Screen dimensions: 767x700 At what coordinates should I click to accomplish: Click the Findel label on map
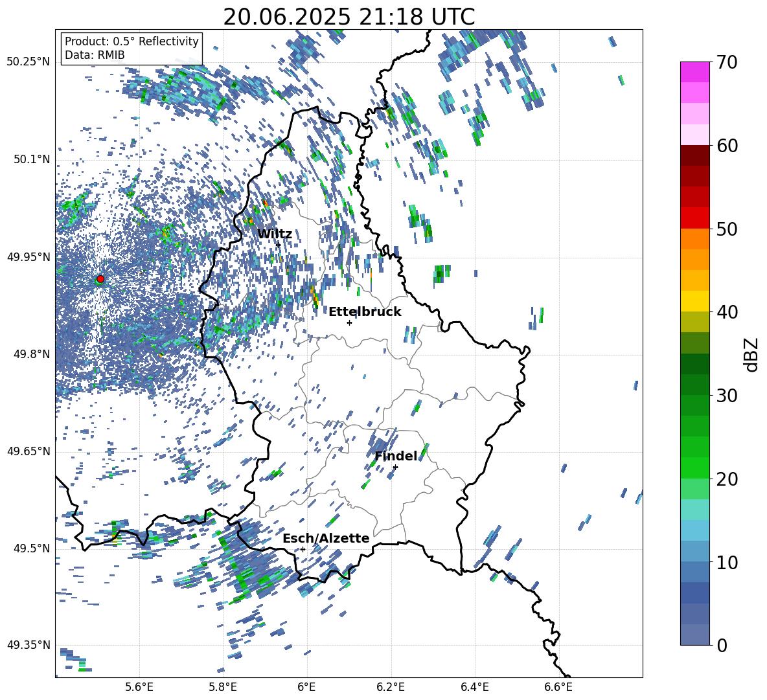coord(396,456)
